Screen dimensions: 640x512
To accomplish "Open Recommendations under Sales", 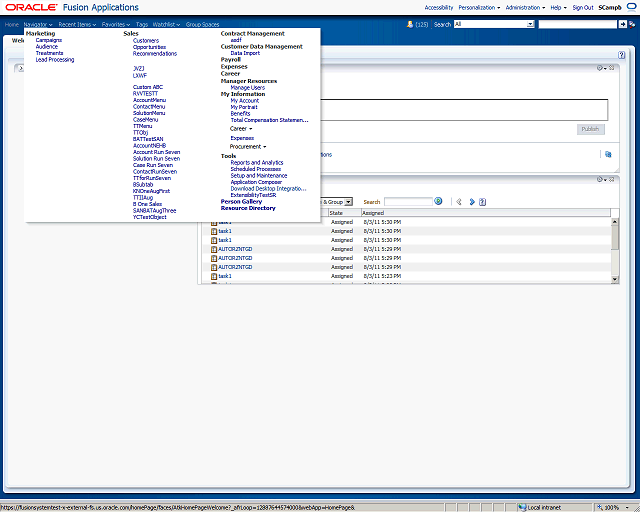I will pos(155,53).
